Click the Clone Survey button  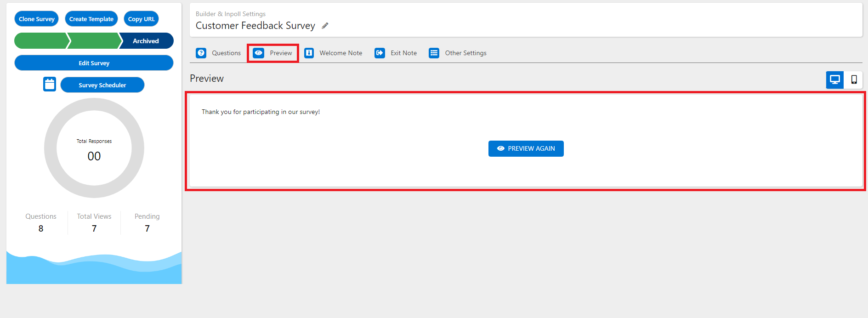coord(37,19)
